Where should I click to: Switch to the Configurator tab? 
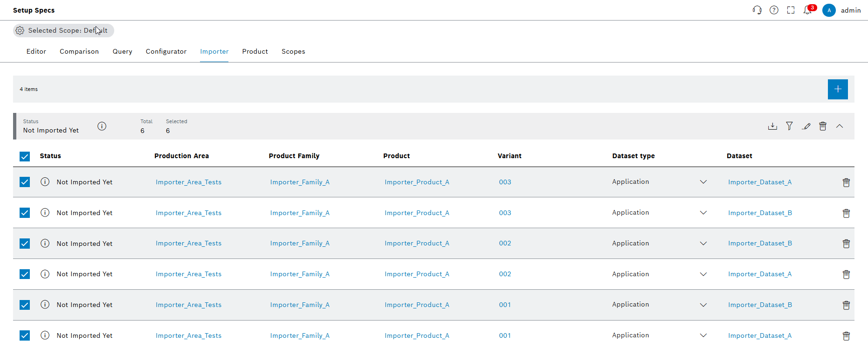pos(166,51)
